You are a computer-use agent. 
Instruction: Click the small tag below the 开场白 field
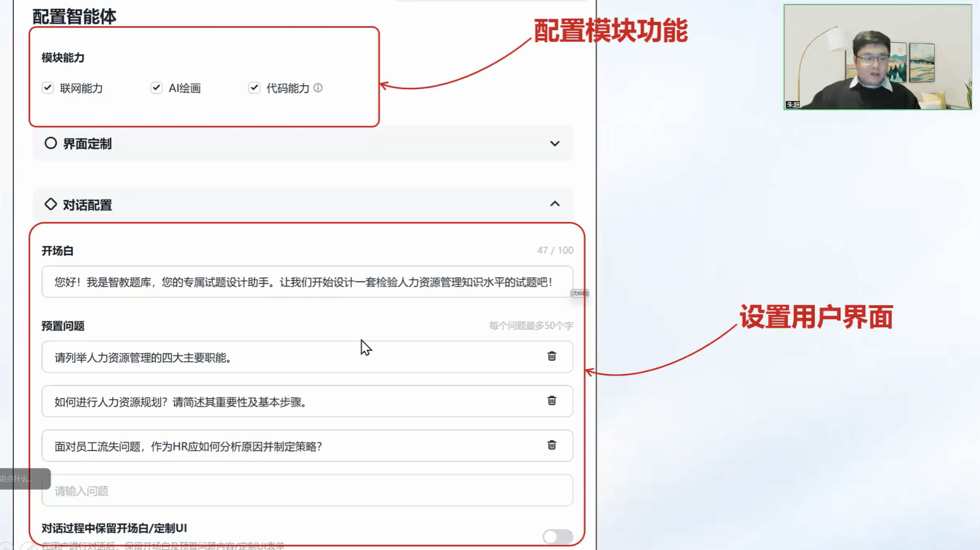tap(580, 293)
